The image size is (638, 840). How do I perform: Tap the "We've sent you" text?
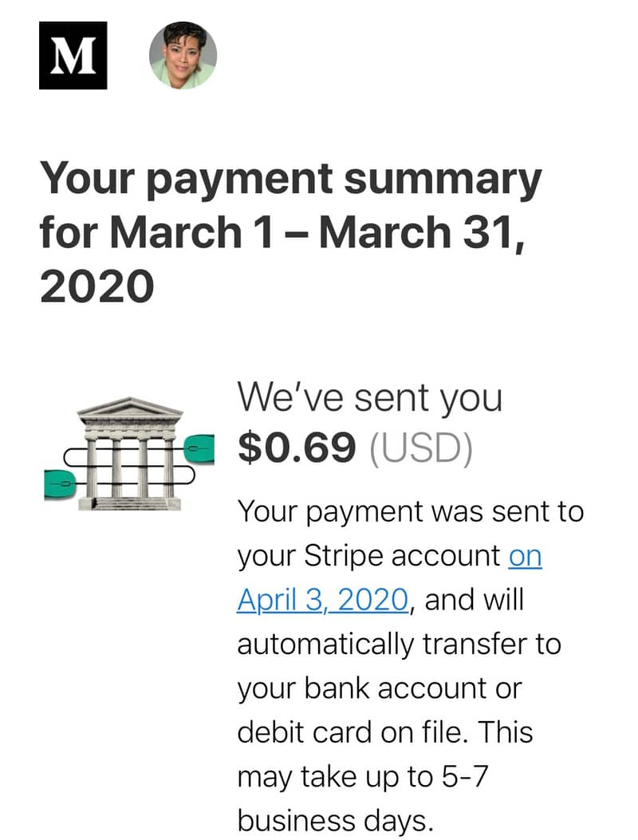point(369,398)
